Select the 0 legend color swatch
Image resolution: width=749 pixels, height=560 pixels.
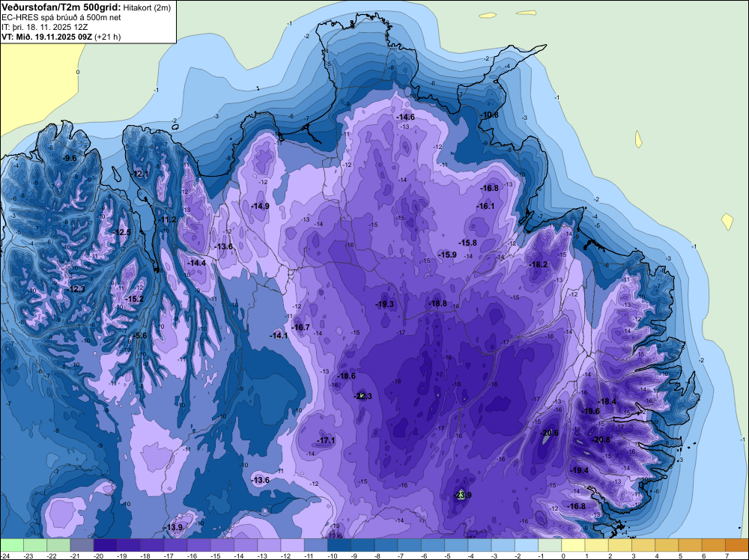tap(573, 545)
